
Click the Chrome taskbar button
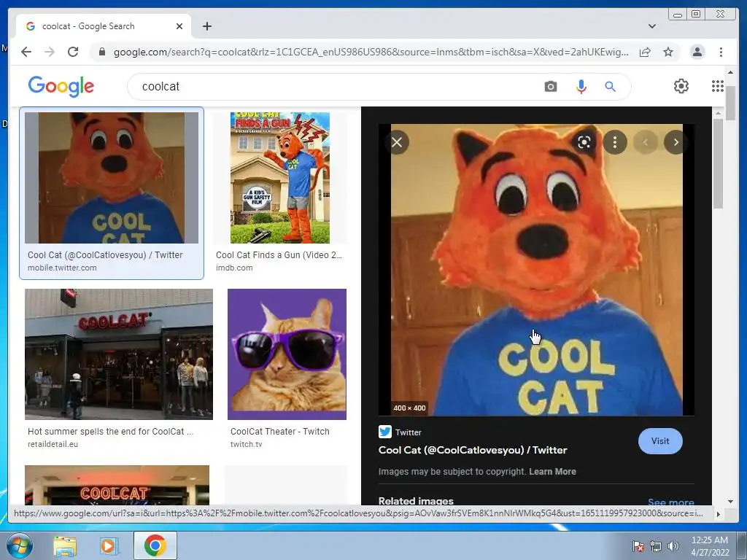(x=155, y=545)
